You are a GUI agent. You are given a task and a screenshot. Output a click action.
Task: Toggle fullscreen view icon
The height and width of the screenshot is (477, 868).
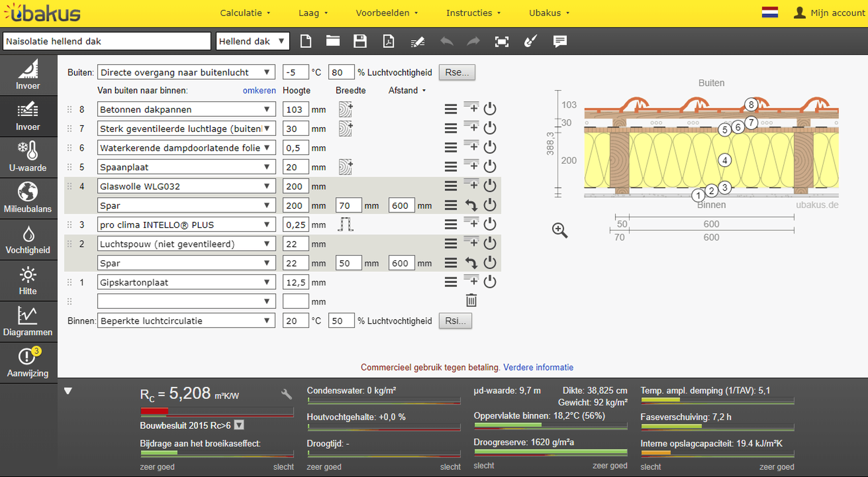click(x=502, y=41)
